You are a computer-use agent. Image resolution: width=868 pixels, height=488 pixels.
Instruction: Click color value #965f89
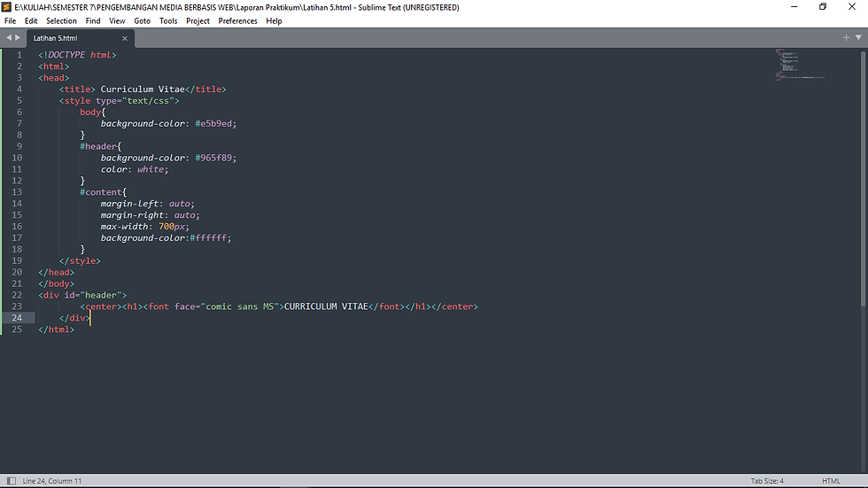tap(213, 158)
